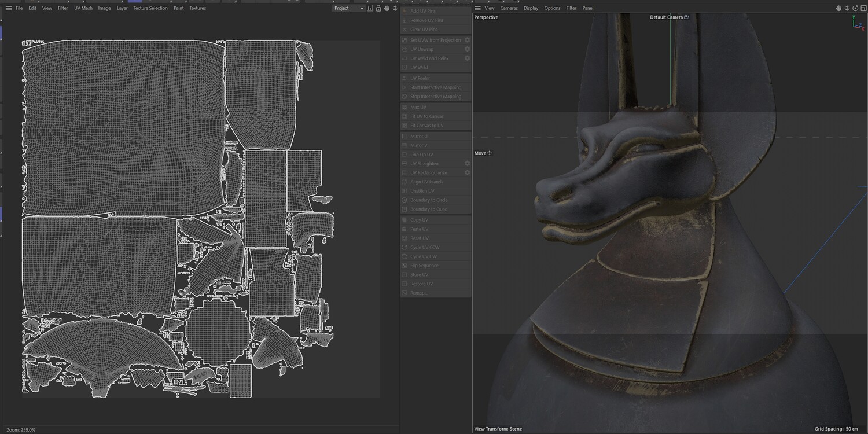Viewport: 868px width, 434px height.
Task: Open the Project dropdown
Action: pos(349,8)
